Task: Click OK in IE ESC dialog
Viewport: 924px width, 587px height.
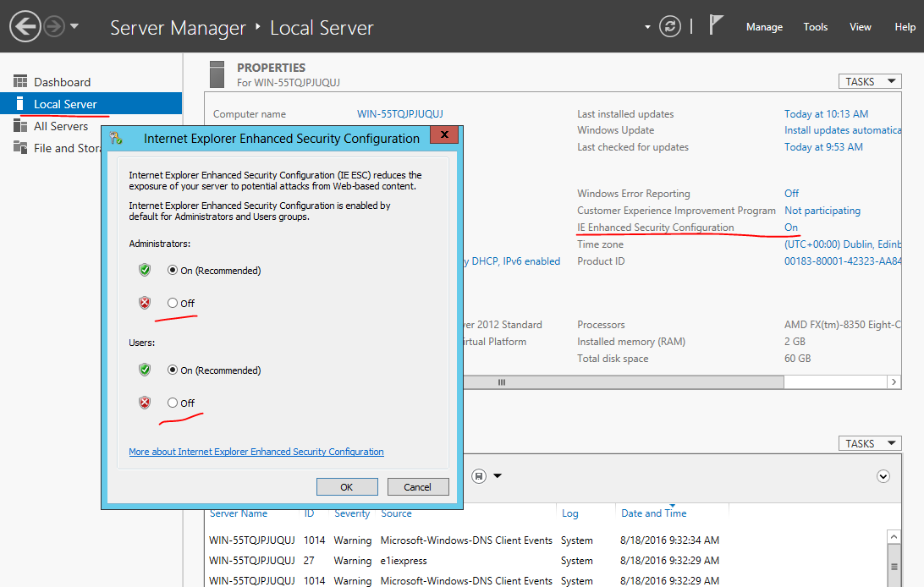Action: 347,487
